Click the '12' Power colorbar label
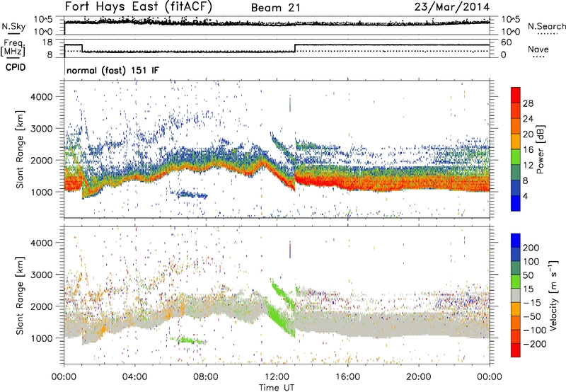 pos(528,166)
